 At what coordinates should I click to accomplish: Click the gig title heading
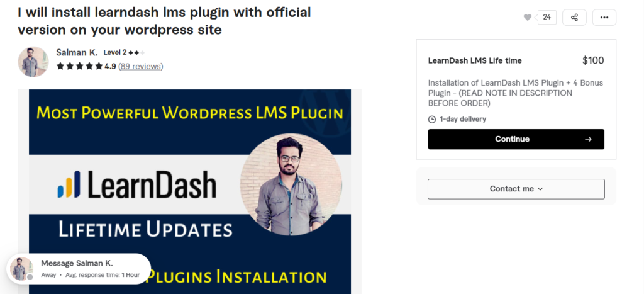click(164, 21)
